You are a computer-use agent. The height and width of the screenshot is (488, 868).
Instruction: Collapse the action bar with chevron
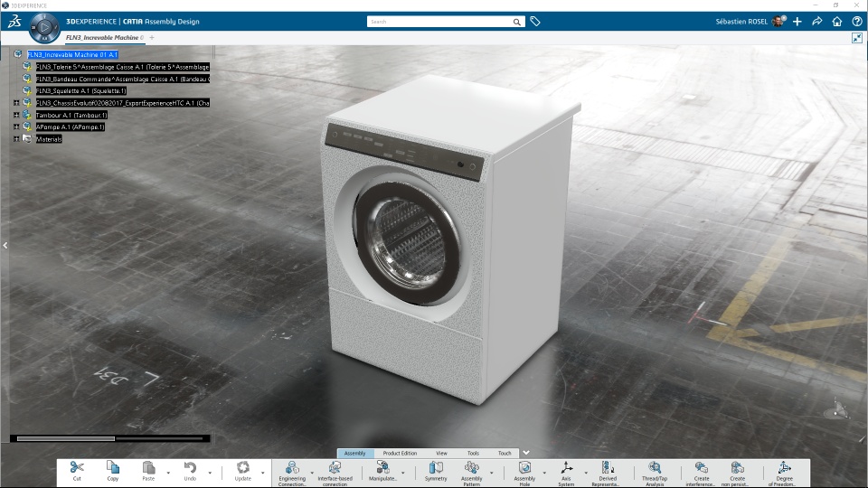526,453
